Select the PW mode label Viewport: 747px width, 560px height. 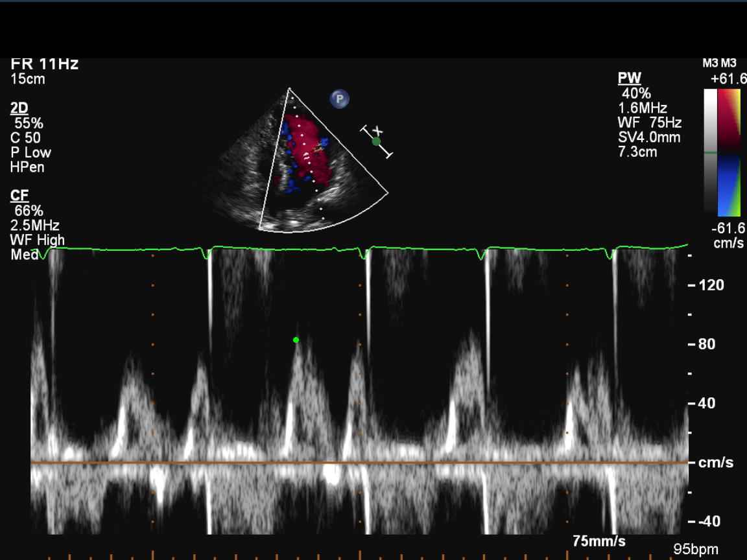coord(629,78)
